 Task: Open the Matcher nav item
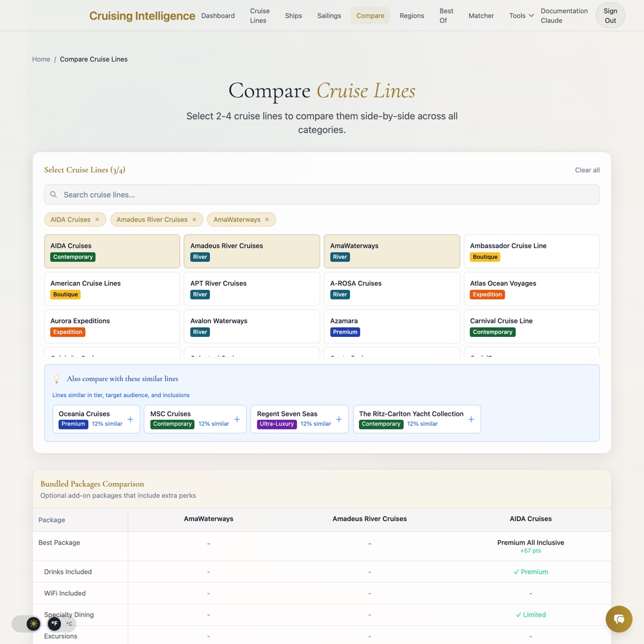pyautogui.click(x=481, y=16)
